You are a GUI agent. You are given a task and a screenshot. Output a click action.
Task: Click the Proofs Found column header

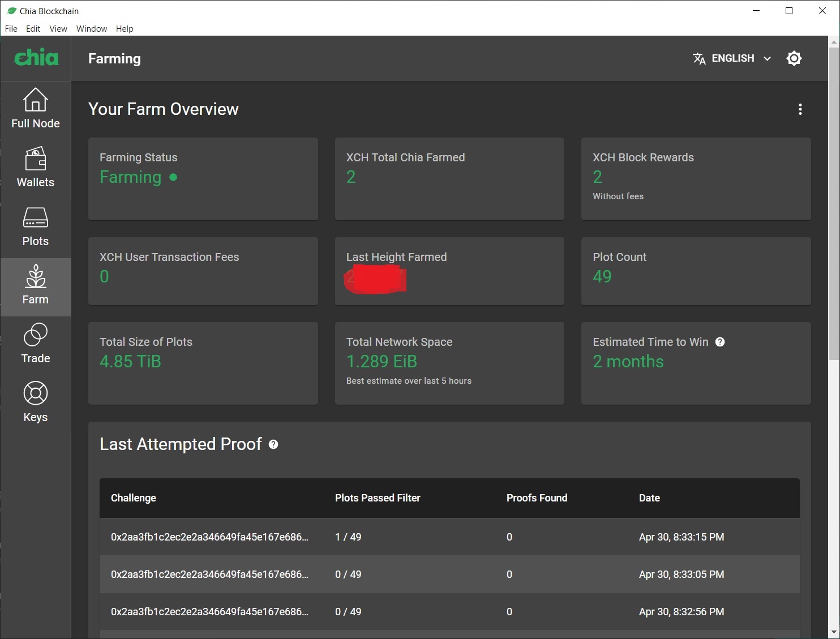click(537, 498)
